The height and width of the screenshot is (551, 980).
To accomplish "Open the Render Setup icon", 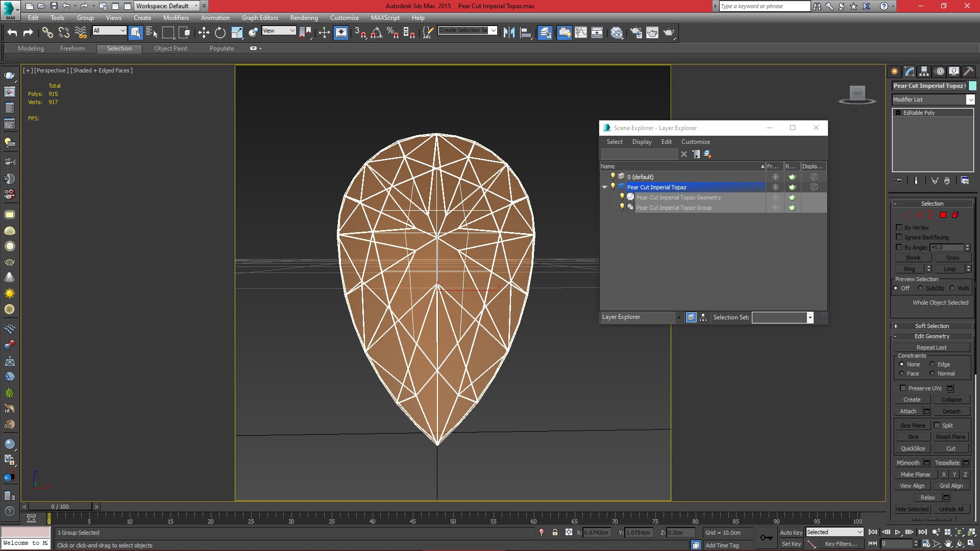I will click(636, 33).
